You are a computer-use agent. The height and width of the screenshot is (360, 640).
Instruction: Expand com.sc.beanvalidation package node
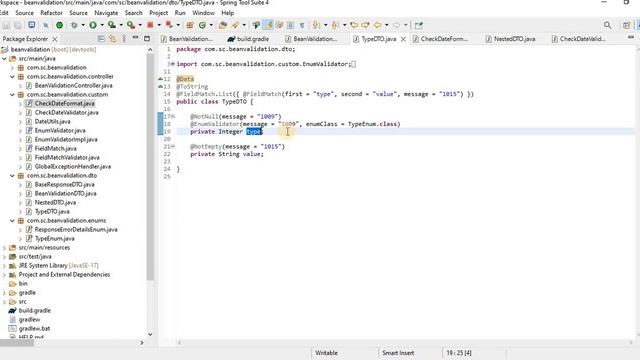pos(12,67)
